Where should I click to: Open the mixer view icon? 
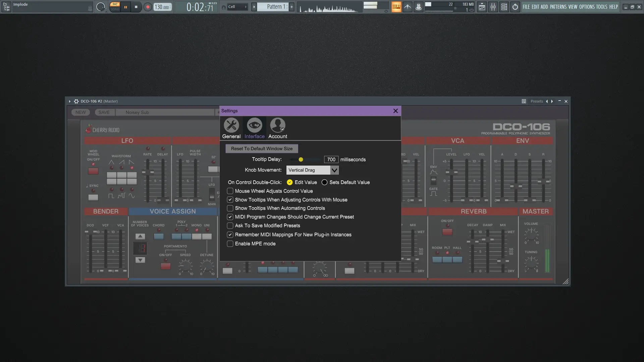pos(493,7)
